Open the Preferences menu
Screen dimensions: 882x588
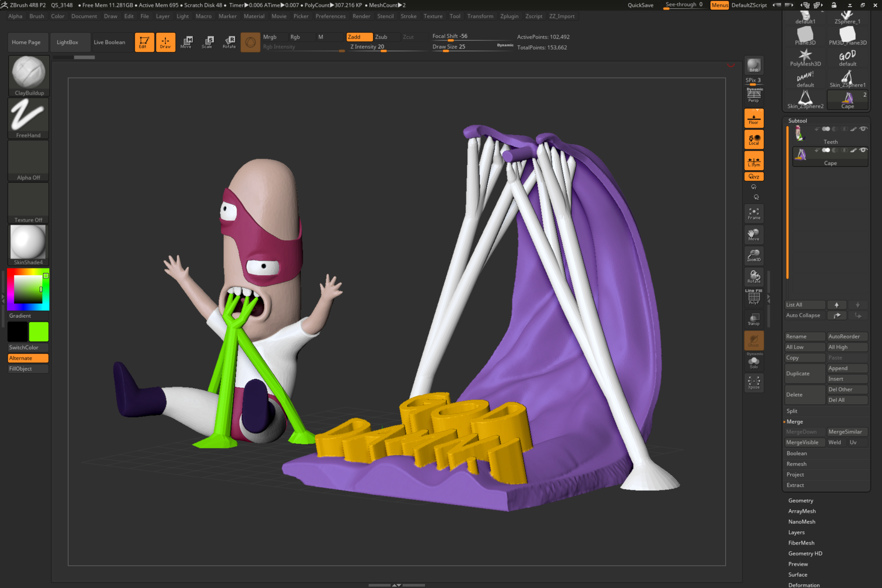[330, 16]
